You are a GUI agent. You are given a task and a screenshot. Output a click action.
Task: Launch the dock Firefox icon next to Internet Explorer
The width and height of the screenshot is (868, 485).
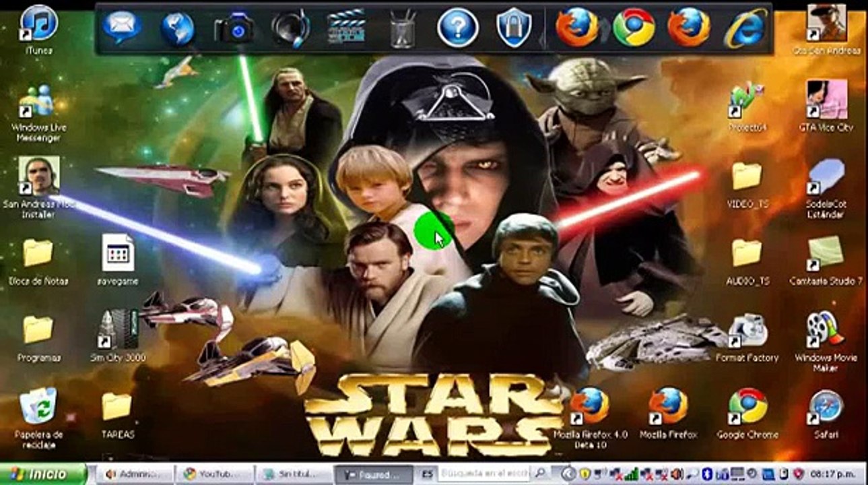click(689, 28)
